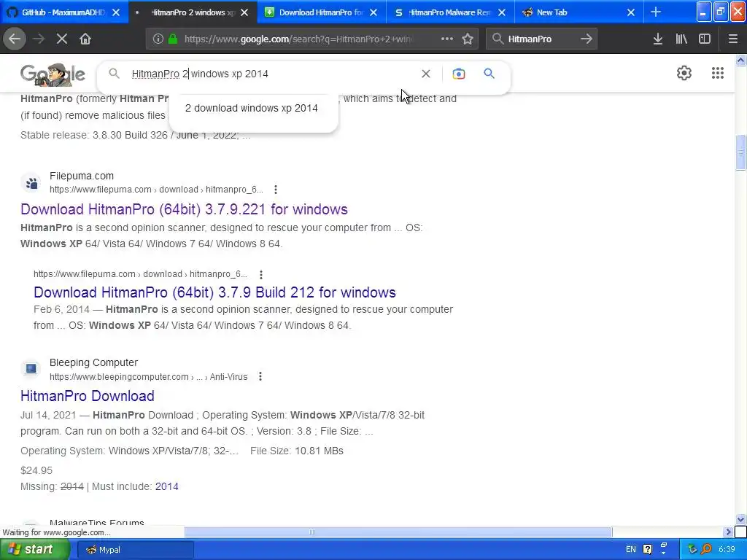Click the Filepuma.com site name
Viewport: 747px width, 560px height.
tap(82, 176)
